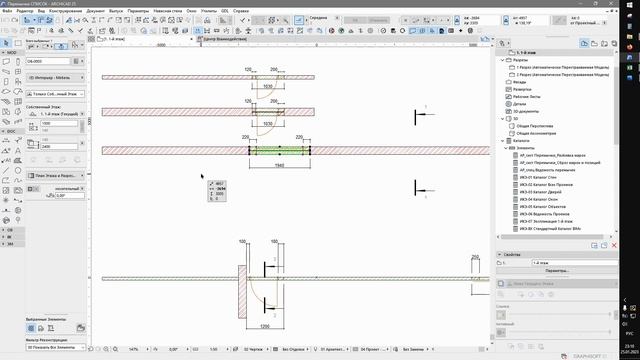This screenshot has height=360, width=640.
Task: Select the Arrow tool in the toolbox
Action: point(6,43)
